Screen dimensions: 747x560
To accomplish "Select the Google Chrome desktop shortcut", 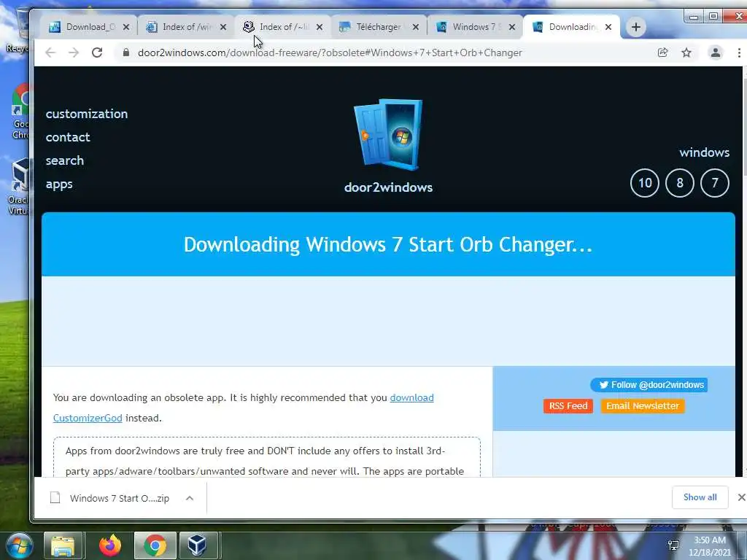I will pos(19,111).
